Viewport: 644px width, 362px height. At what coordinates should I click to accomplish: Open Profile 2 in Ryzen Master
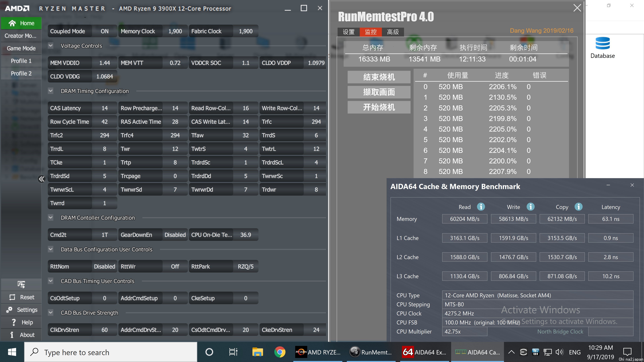pos(21,73)
